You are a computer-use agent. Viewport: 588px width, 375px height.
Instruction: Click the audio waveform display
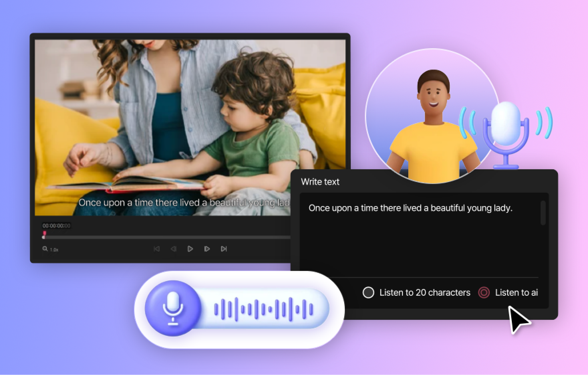click(x=263, y=309)
